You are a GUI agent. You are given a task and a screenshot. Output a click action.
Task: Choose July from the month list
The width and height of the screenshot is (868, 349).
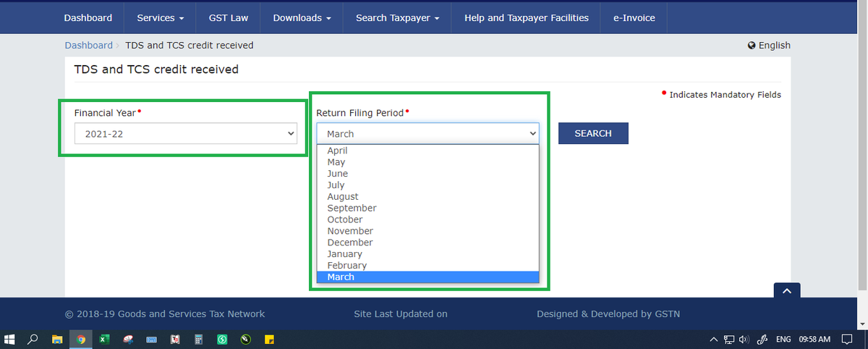pyautogui.click(x=428, y=185)
